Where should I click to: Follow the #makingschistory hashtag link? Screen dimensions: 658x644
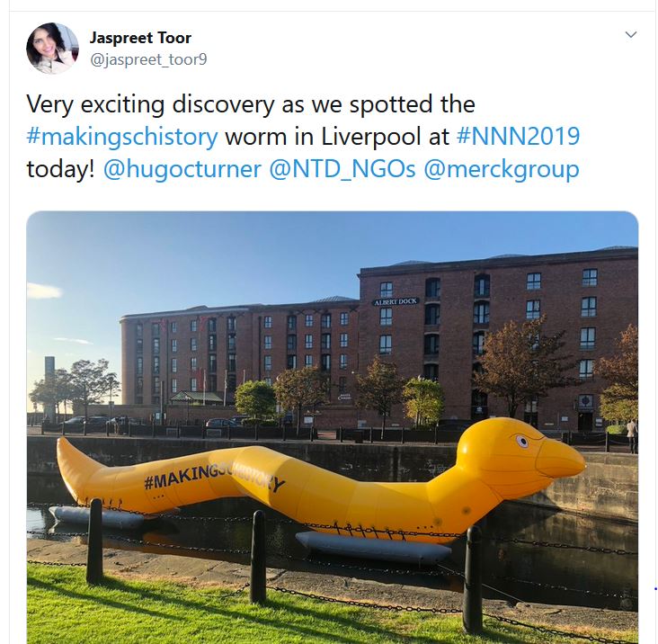122,137
